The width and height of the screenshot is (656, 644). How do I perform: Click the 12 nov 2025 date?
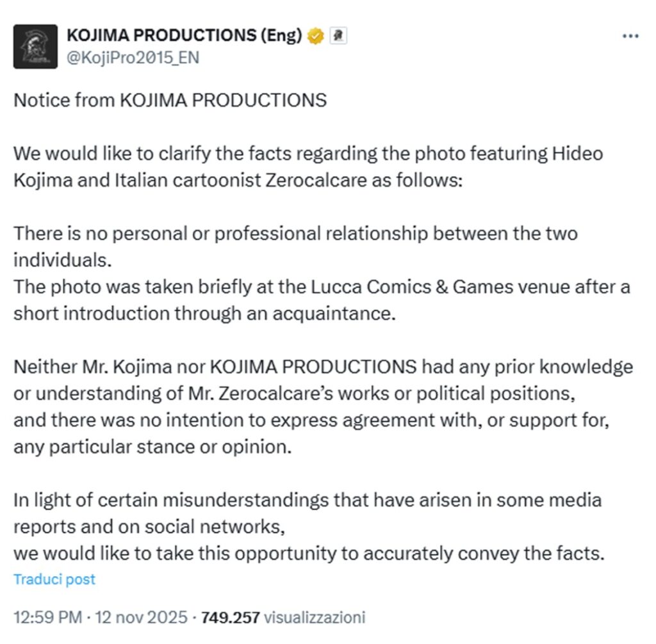coord(142,618)
